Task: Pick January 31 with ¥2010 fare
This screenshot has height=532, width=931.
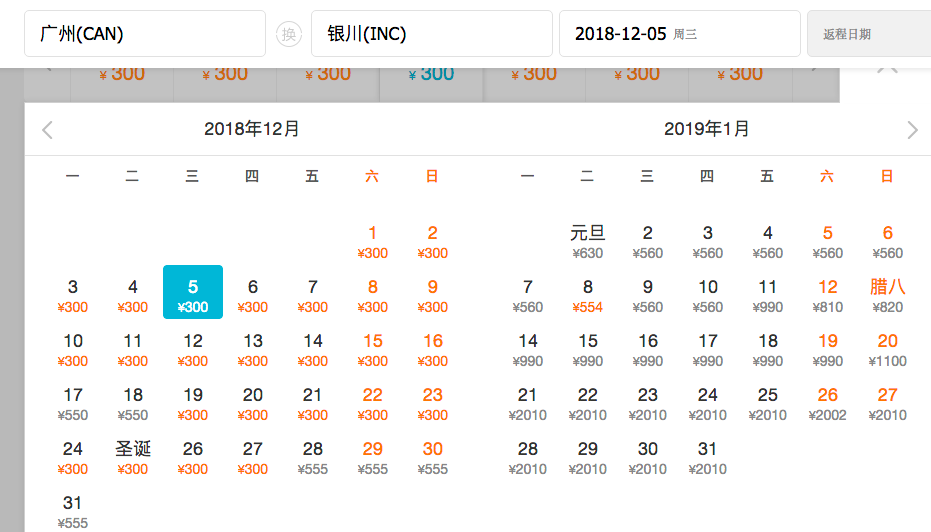Action: point(708,456)
